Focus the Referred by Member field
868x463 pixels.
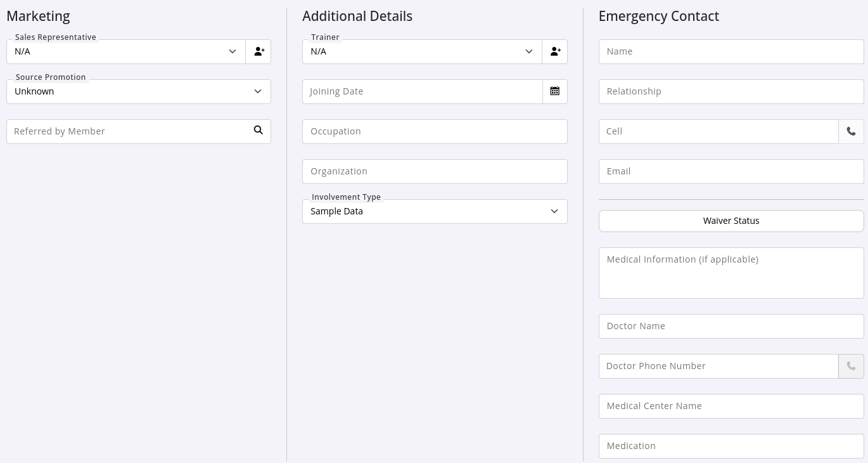(x=127, y=131)
